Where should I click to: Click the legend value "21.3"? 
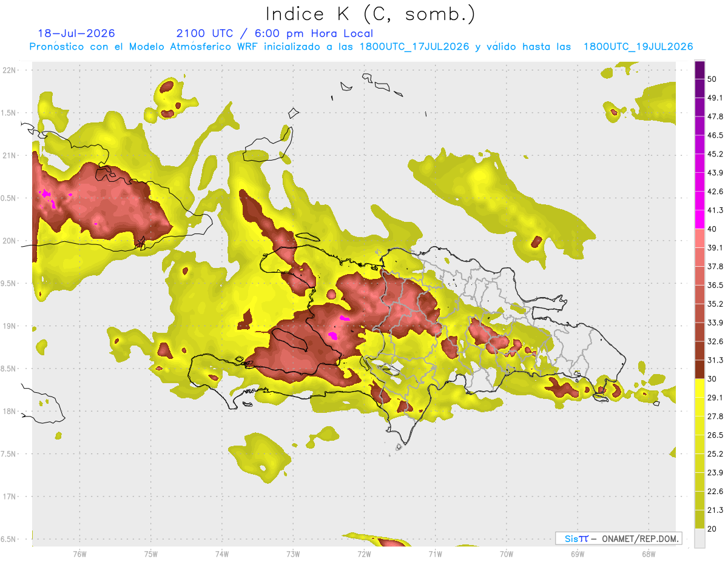click(715, 510)
